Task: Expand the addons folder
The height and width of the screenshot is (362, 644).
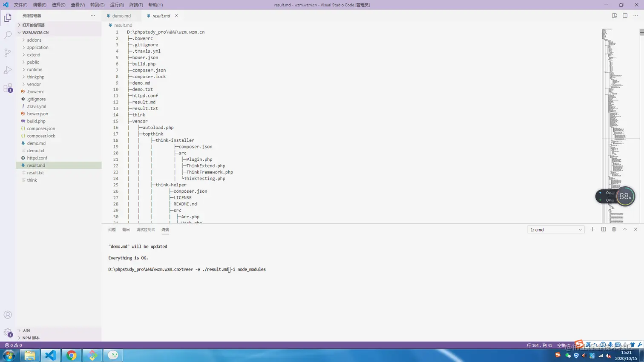Action: tap(59, 40)
